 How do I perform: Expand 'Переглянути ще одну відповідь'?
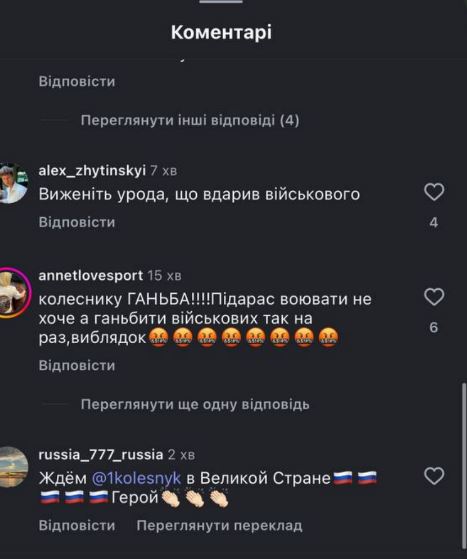(195, 405)
